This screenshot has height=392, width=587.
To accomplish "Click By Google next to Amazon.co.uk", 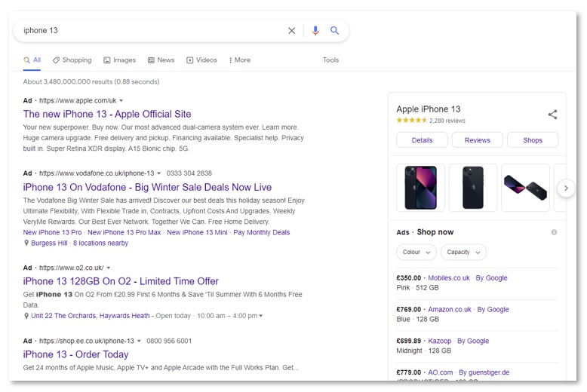I will [493, 309].
